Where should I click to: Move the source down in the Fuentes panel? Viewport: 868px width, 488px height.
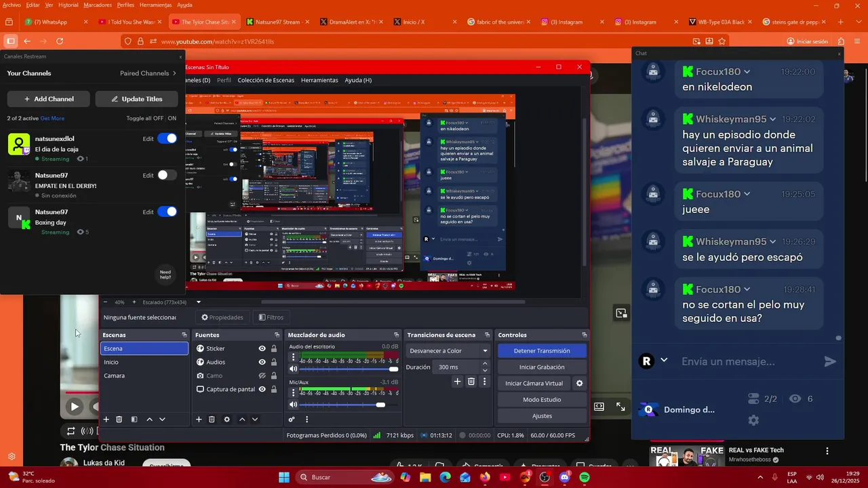[255, 420]
